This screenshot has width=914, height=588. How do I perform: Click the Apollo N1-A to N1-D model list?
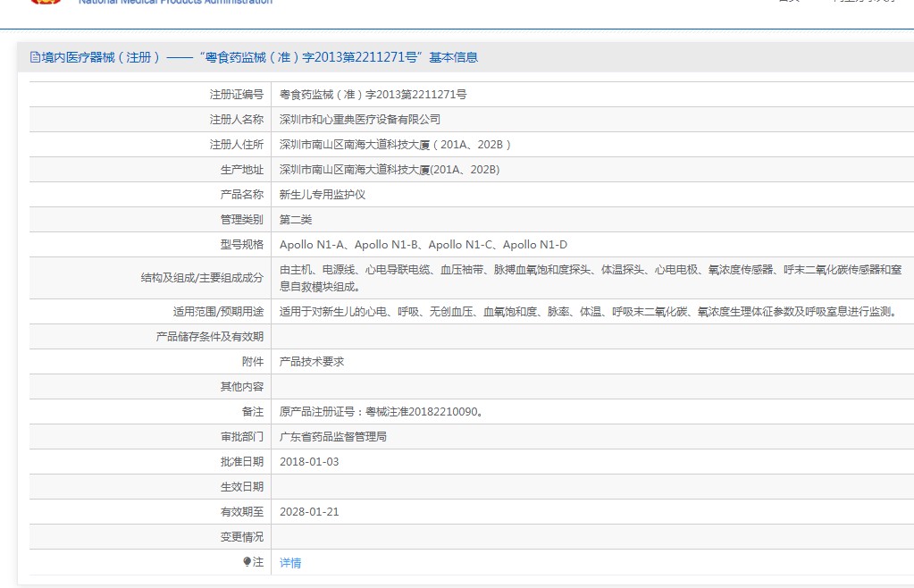[423, 245]
